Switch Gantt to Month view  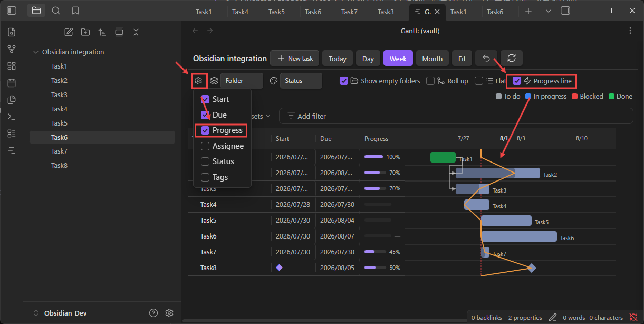point(432,59)
